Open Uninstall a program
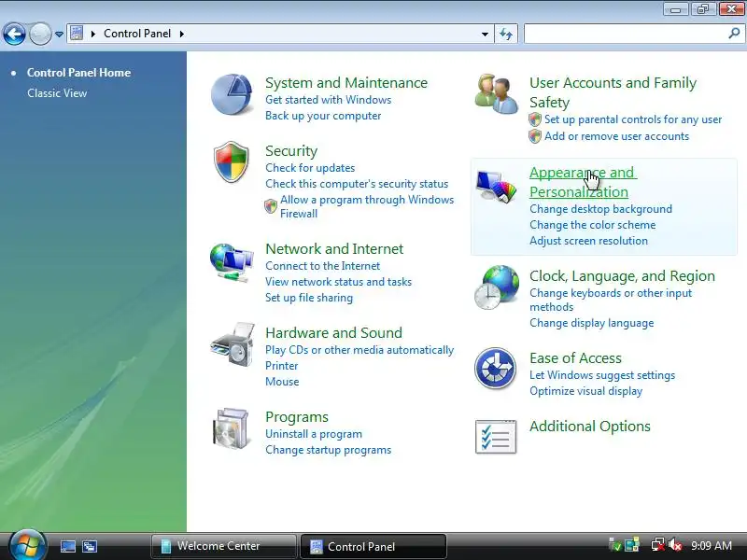The image size is (747, 560). click(x=314, y=434)
